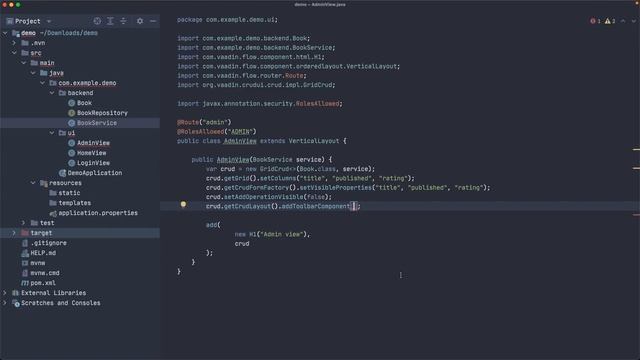The width and height of the screenshot is (640, 360).
Task: Expand External Libraries node
Action: pyautogui.click(x=5, y=293)
